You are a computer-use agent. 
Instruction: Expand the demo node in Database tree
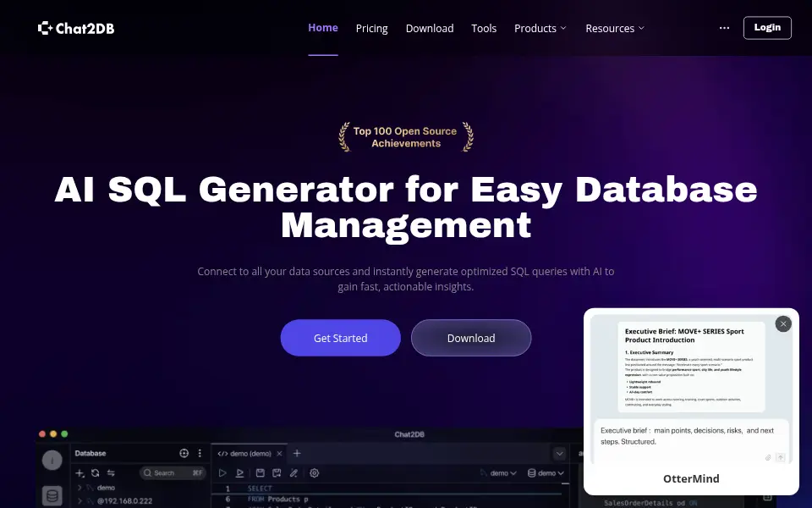coord(80,488)
